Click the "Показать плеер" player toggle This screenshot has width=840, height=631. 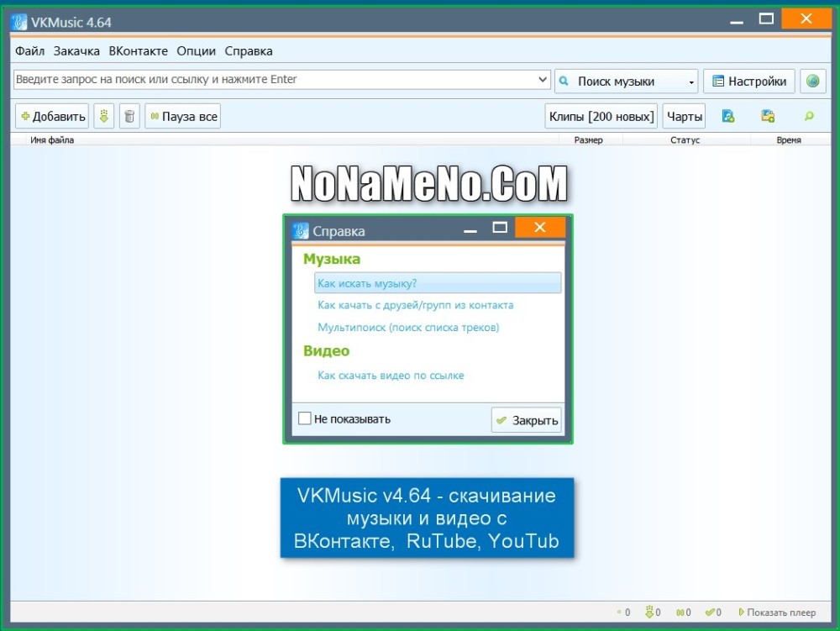coord(776,613)
